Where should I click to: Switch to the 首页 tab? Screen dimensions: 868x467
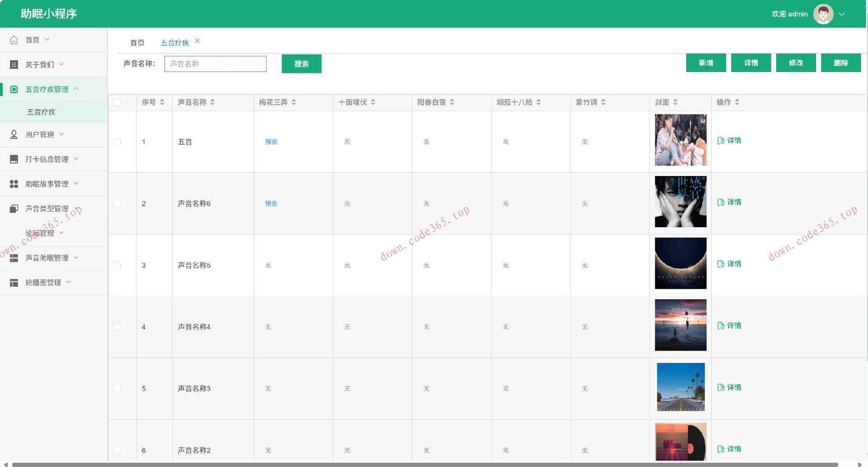coord(137,43)
